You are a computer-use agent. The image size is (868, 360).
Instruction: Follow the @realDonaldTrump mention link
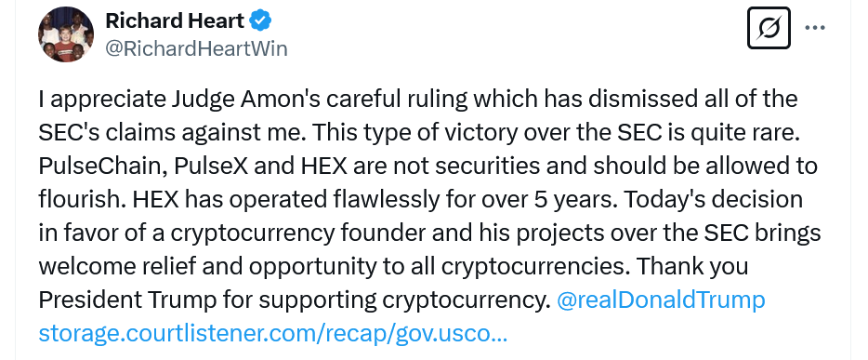[661, 300]
